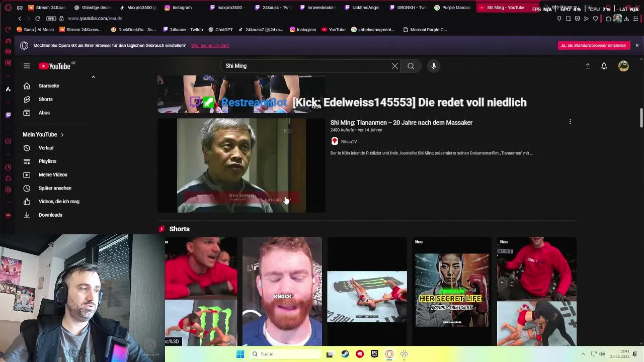Open Steam from taskbar
644x362 pixels.
point(345,354)
